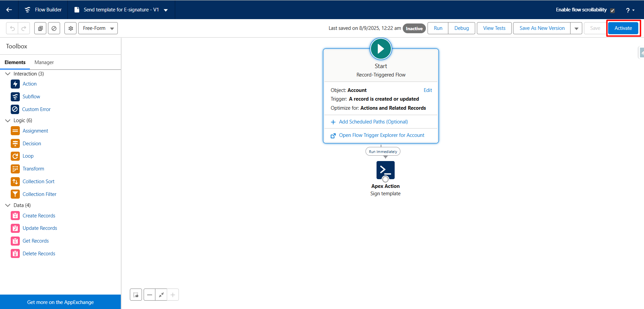The image size is (644, 309).
Task: Select the Subflow icon
Action: pyautogui.click(x=15, y=97)
